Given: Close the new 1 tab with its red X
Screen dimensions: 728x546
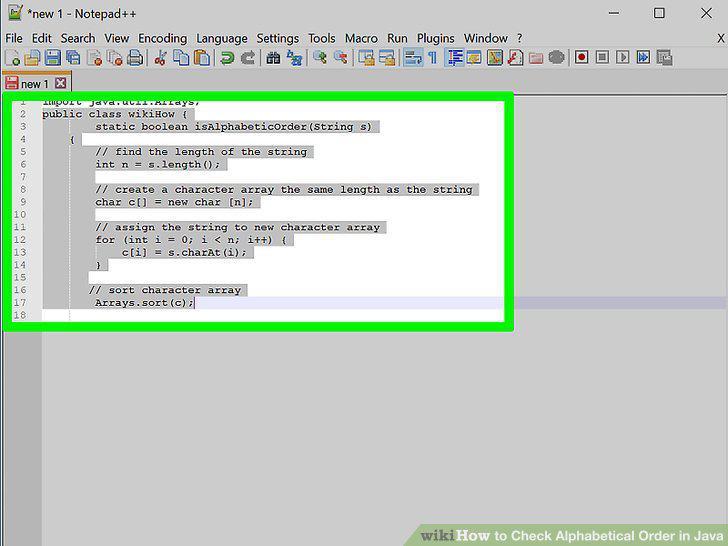Looking at the screenshot, I should tap(60, 83).
